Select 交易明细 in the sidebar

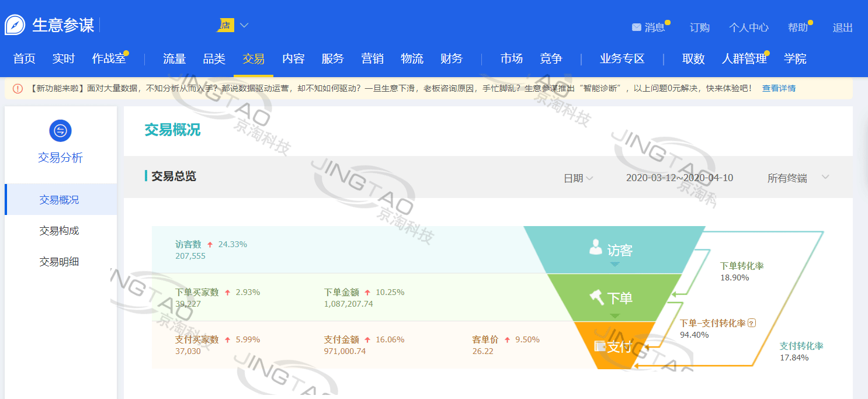click(59, 262)
